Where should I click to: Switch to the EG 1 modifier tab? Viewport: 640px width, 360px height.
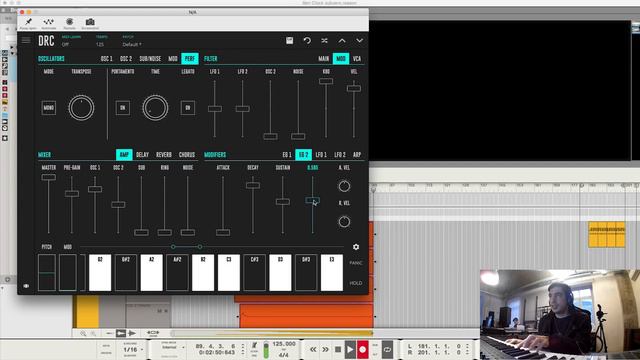[x=287, y=155]
